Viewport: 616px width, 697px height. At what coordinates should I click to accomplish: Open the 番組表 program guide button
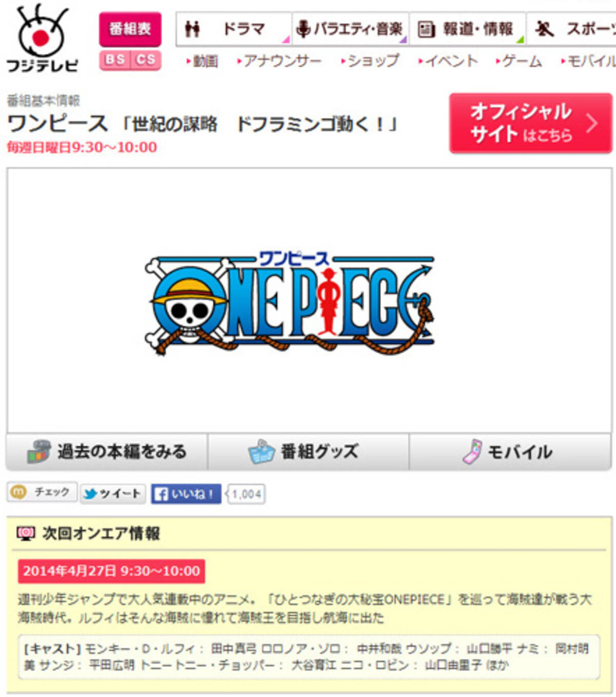(x=130, y=29)
